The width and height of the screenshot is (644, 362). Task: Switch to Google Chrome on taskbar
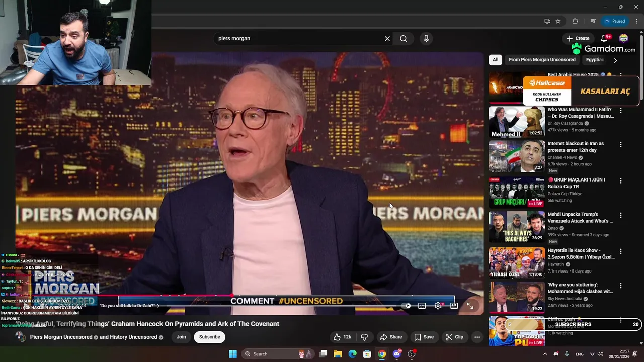pyautogui.click(x=382, y=354)
